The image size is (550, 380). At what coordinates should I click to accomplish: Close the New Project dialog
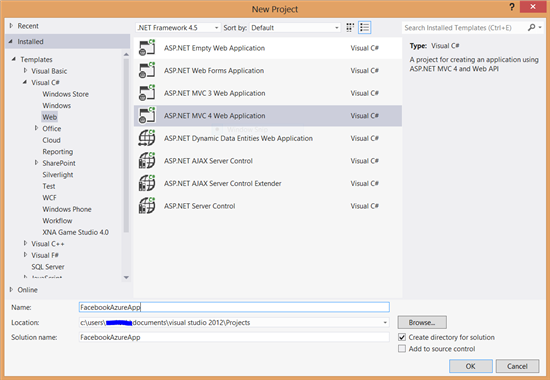point(533,7)
